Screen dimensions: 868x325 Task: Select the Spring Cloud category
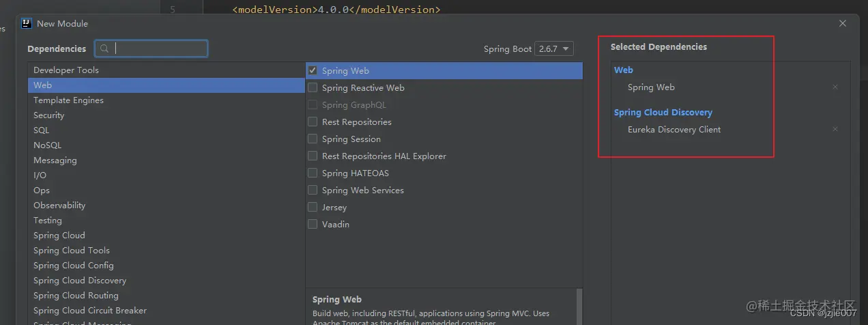[x=167, y=236]
